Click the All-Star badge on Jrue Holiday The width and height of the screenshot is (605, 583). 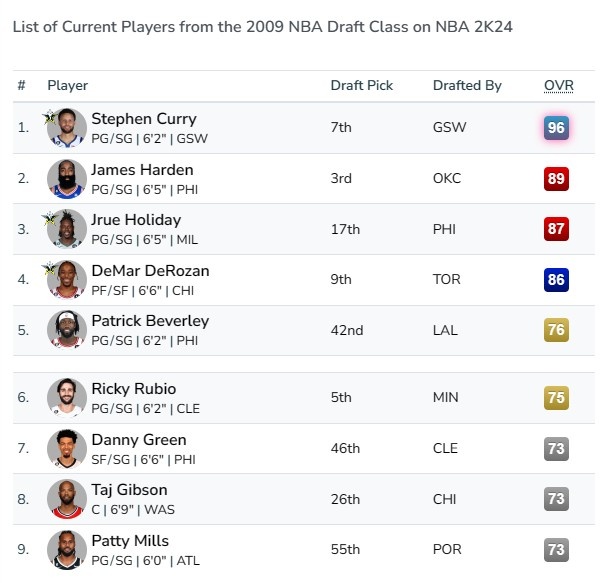49,219
